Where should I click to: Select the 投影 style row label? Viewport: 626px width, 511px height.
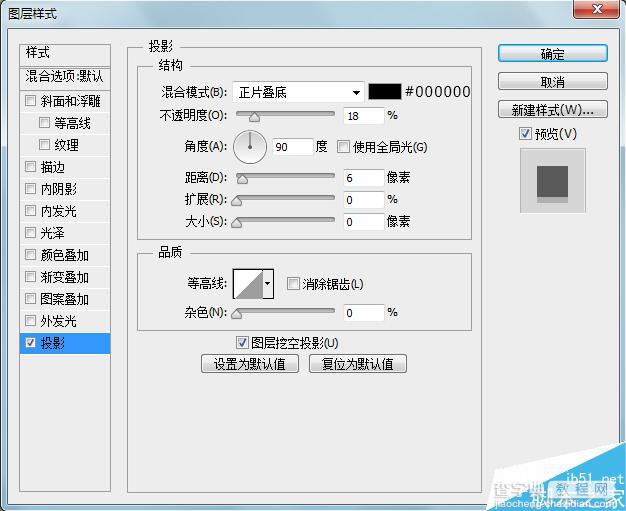tap(53, 343)
